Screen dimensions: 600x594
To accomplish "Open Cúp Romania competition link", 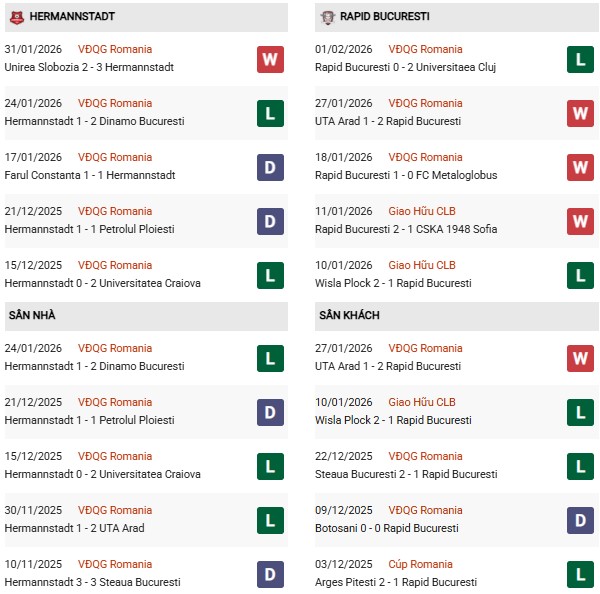I will (421, 564).
